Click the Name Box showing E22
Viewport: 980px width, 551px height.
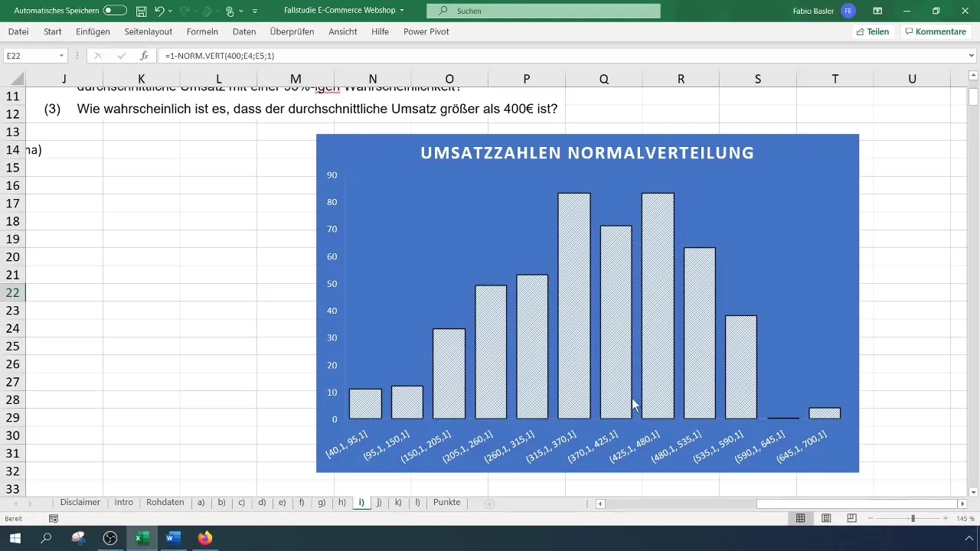click(x=29, y=56)
